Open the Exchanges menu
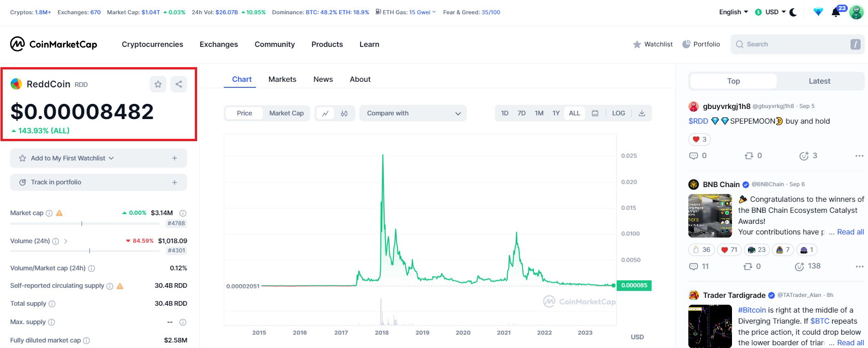The image size is (868, 348). coord(219,44)
